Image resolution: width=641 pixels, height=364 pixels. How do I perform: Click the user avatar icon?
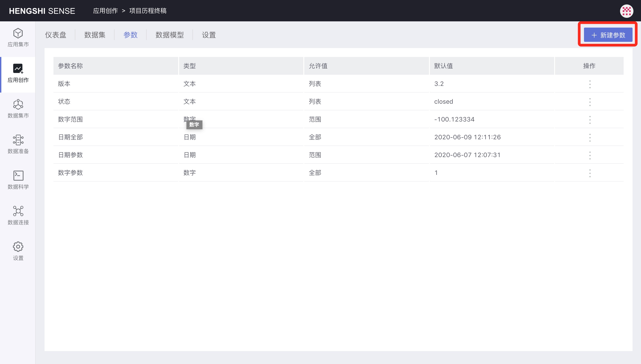(x=627, y=11)
